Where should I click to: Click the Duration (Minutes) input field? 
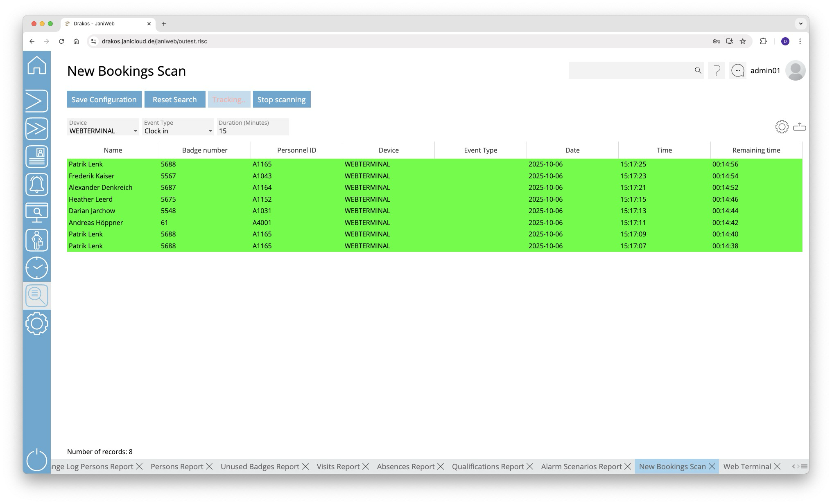pos(253,131)
